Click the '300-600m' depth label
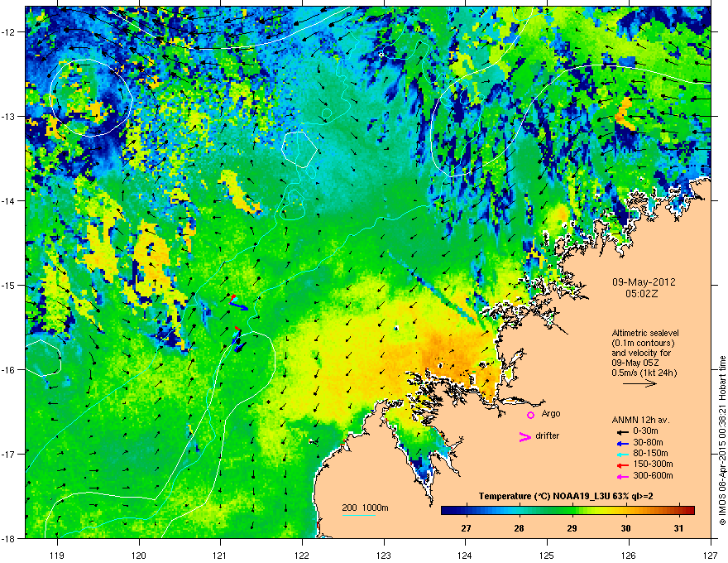This screenshot has height=563, width=728. (653, 476)
